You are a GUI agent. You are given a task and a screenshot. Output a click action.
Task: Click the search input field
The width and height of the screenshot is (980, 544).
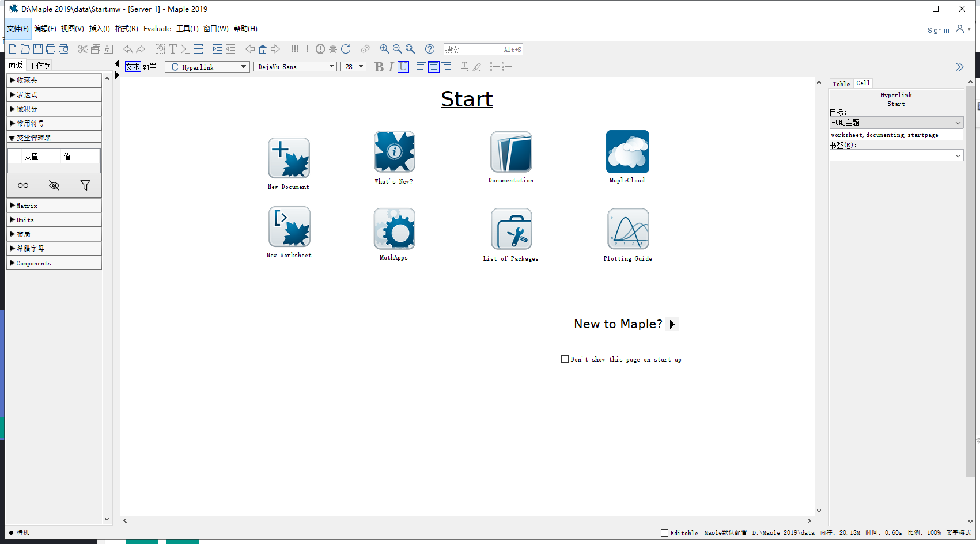pos(472,50)
